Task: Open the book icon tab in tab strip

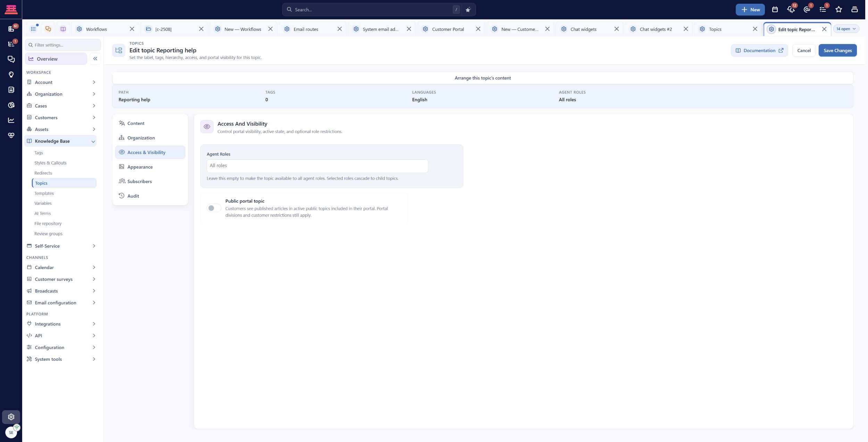Action: click(x=63, y=29)
